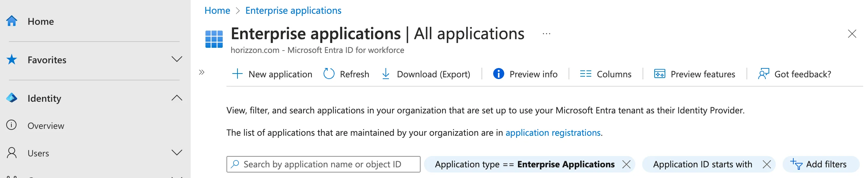Remove the Application ID starts with filter
This screenshot has height=178, width=868.
pos(767,164)
